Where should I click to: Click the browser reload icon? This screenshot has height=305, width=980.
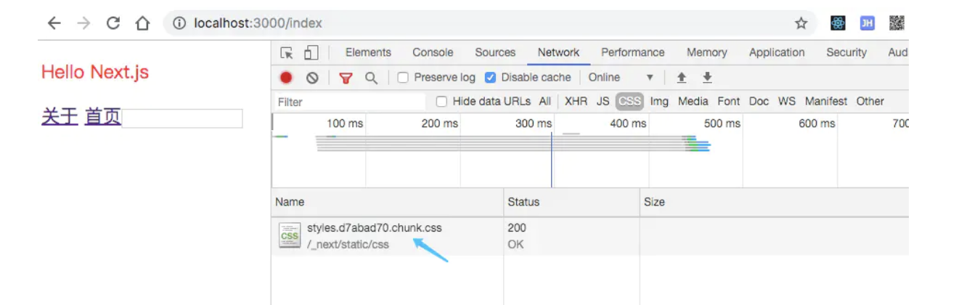113,23
